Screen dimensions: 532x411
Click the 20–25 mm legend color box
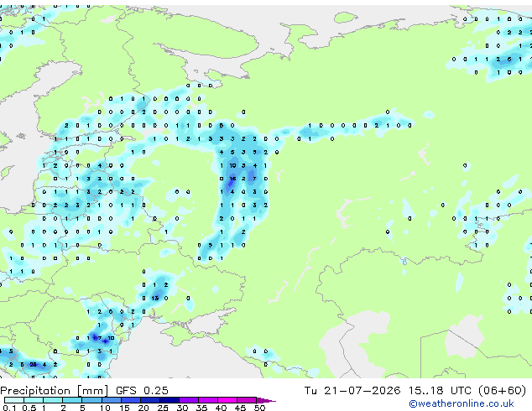149,400
